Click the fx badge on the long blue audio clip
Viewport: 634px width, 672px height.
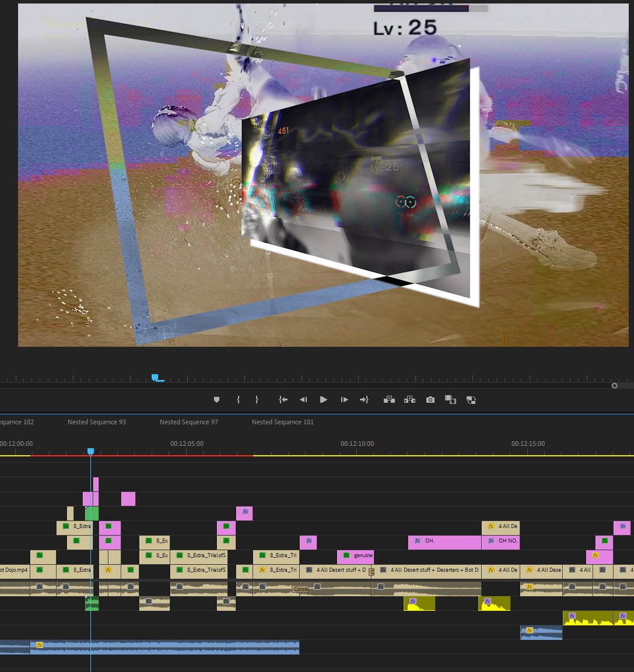tap(40, 645)
